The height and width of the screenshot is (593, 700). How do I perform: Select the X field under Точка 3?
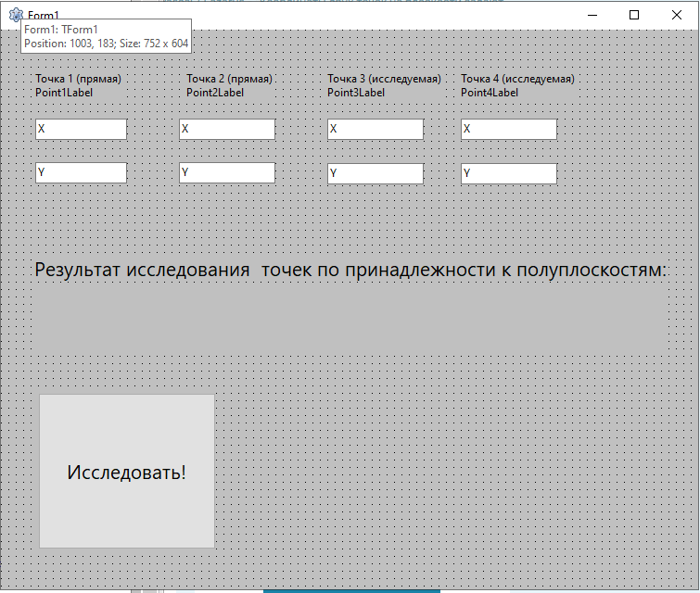(375, 129)
